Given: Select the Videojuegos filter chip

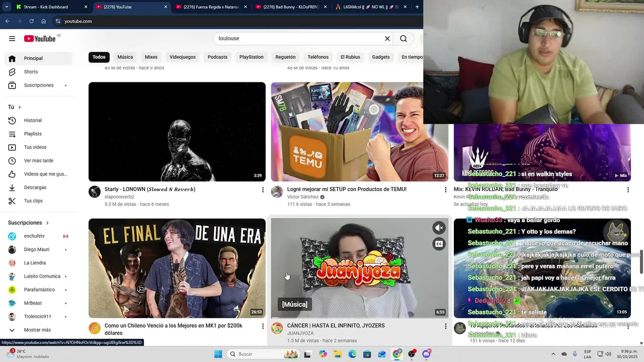Looking at the screenshot, I should pos(183,57).
